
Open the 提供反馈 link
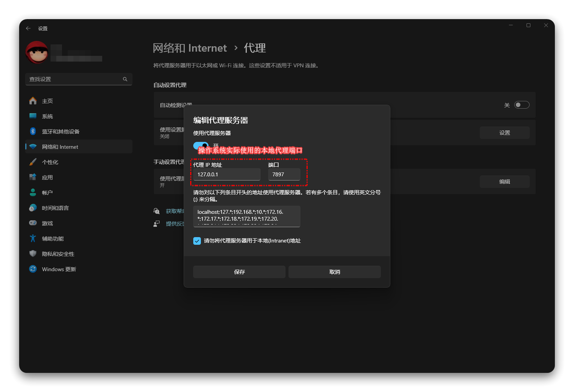tap(175, 224)
